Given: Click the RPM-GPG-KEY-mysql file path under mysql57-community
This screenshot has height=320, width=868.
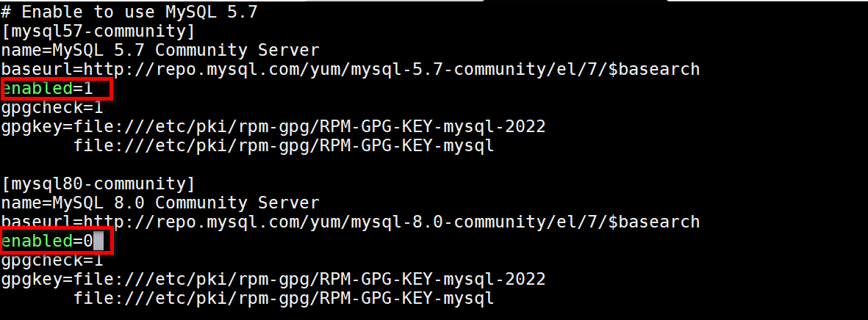Looking at the screenshot, I should [283, 146].
